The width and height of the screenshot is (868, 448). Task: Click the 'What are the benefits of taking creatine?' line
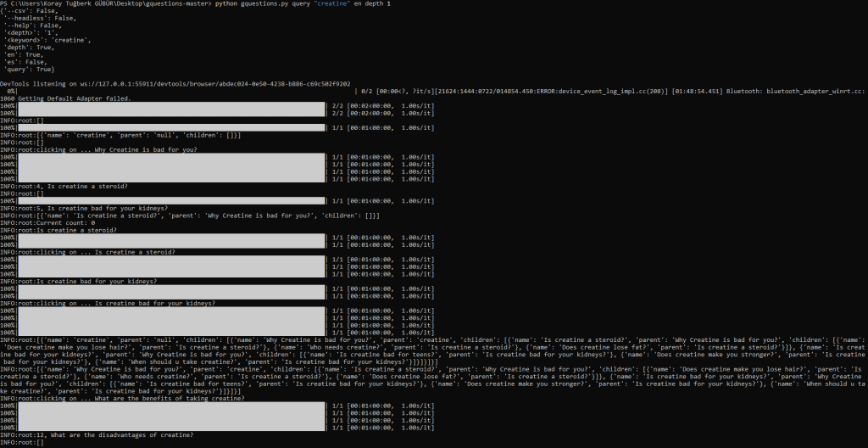point(122,399)
